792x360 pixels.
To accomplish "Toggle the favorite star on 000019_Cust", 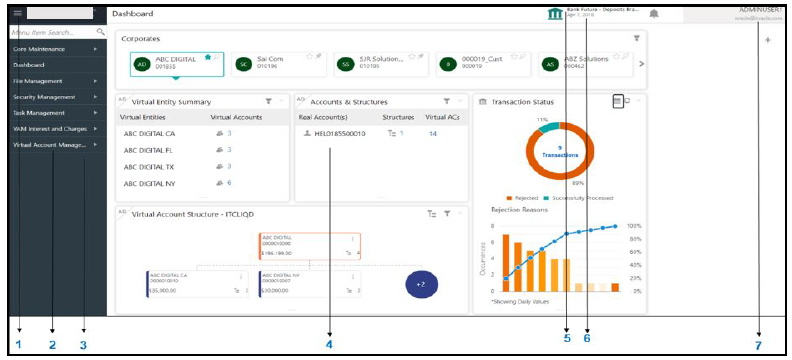I will [514, 57].
